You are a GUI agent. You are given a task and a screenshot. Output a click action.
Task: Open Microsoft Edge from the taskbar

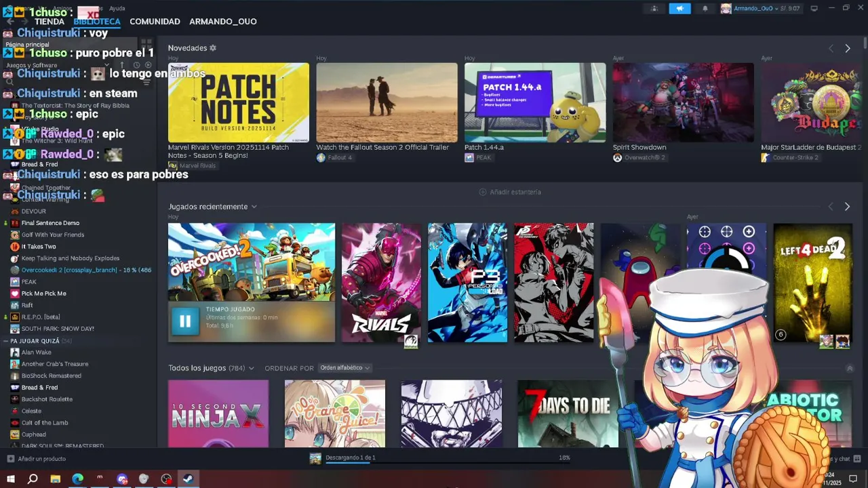[x=78, y=479]
